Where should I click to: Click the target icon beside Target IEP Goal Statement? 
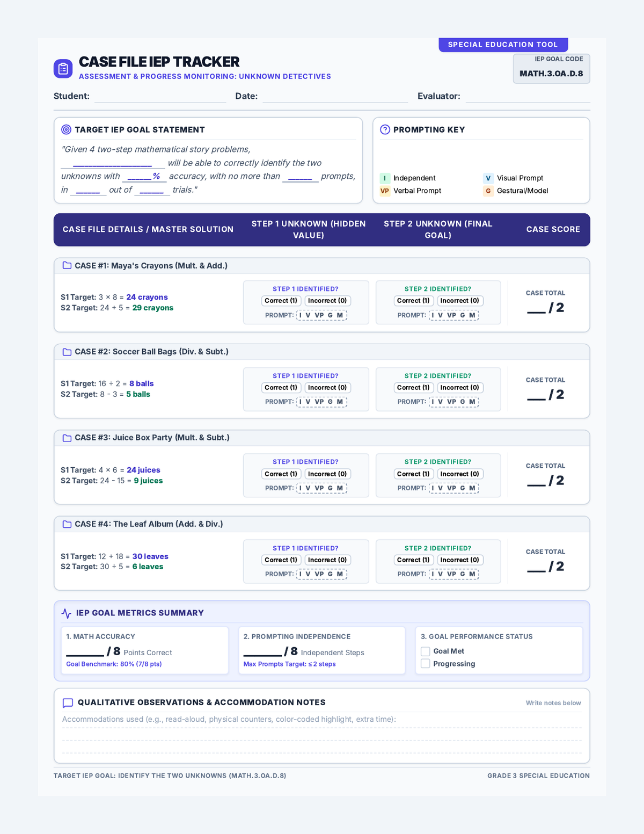[x=67, y=129]
